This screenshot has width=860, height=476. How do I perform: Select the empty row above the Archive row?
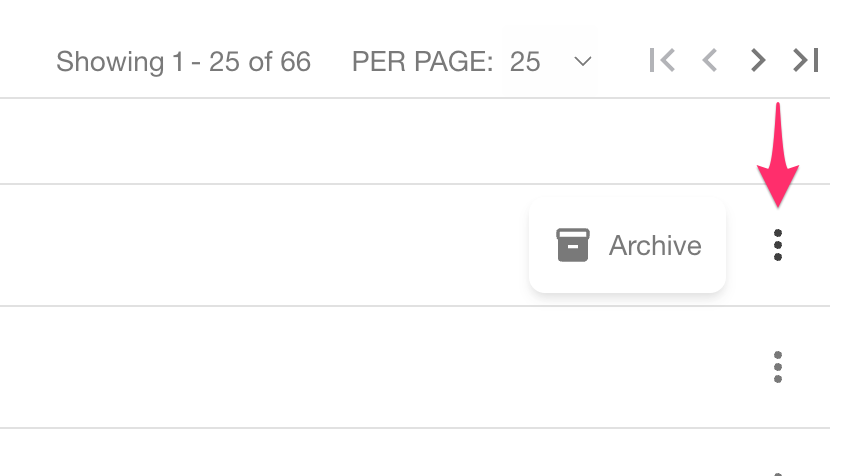[x=415, y=141]
